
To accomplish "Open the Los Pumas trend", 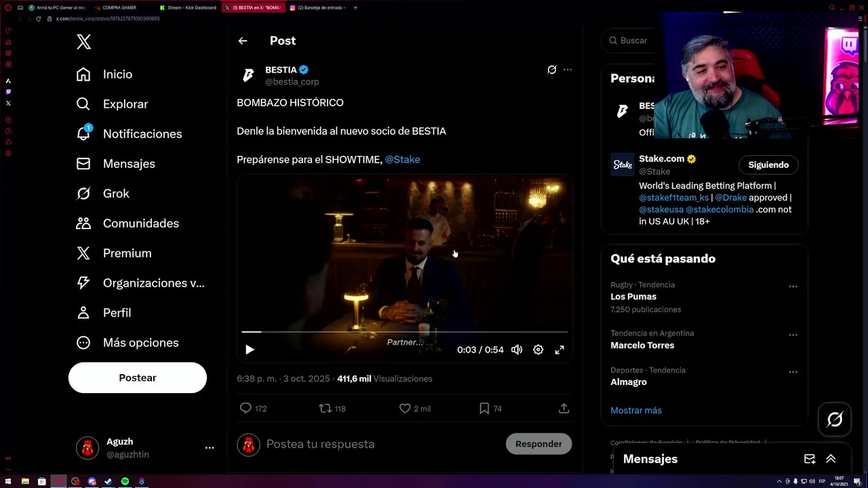I will tap(633, 297).
